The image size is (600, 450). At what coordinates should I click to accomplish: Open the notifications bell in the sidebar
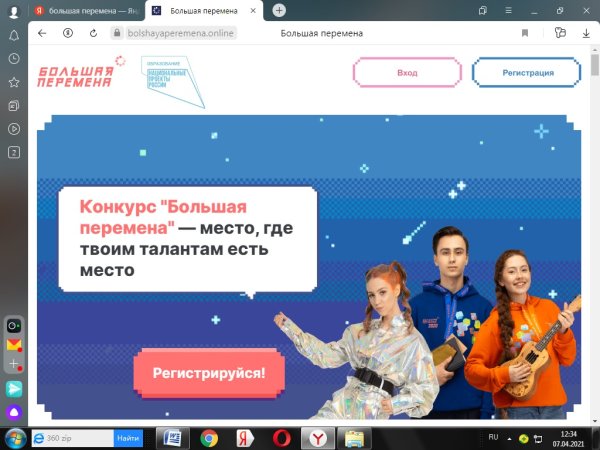pyautogui.click(x=14, y=34)
